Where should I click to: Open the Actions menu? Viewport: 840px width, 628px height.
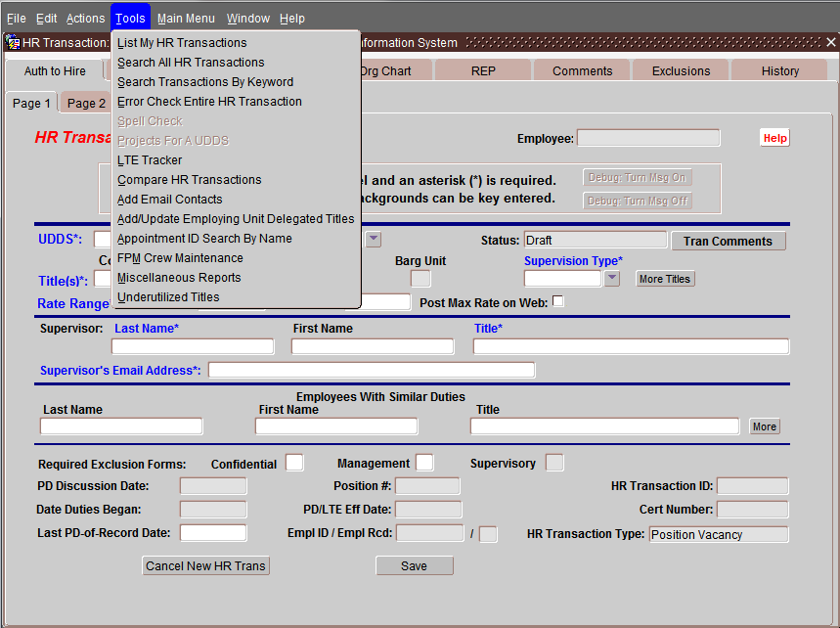click(86, 19)
